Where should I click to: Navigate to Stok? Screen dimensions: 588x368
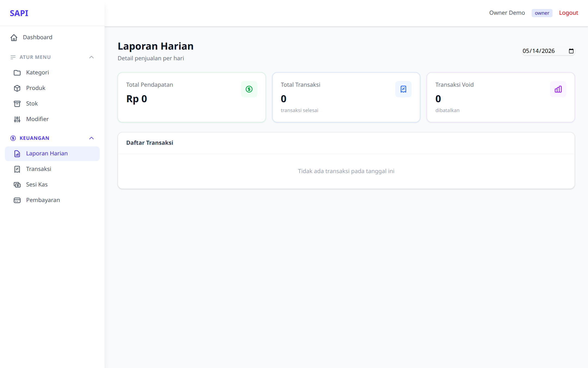point(52,104)
